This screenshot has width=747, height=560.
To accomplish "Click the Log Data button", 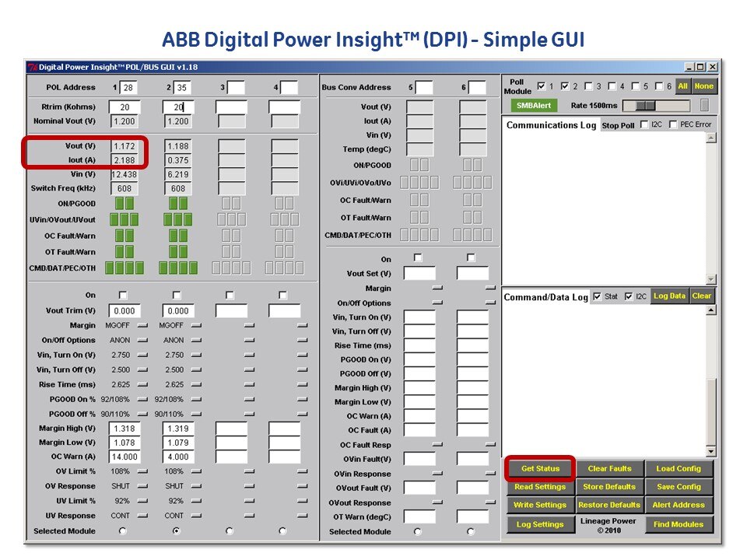I will click(669, 296).
